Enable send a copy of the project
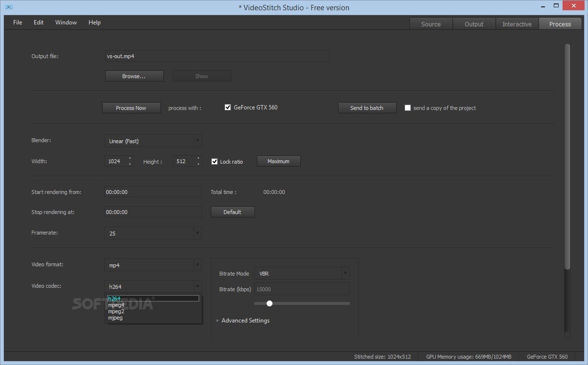The image size is (588, 365). (x=407, y=108)
